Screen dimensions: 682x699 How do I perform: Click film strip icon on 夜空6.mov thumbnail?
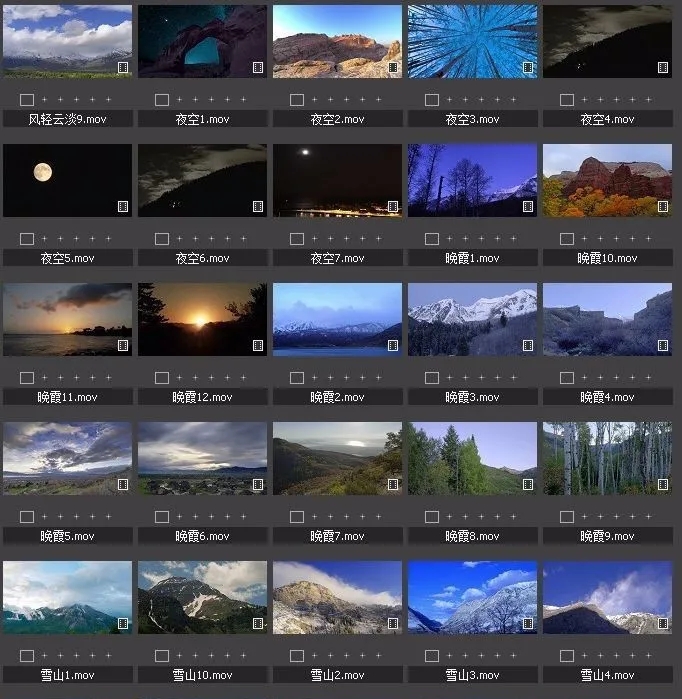(258, 206)
